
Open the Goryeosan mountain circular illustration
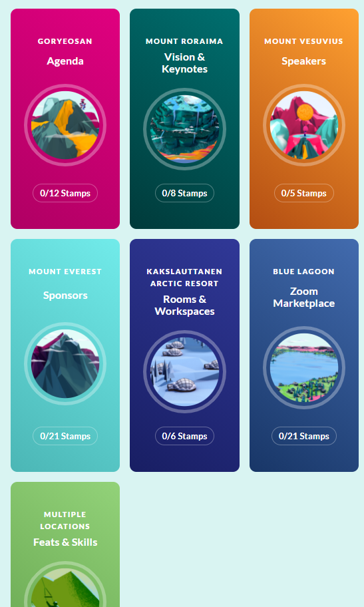(x=65, y=125)
